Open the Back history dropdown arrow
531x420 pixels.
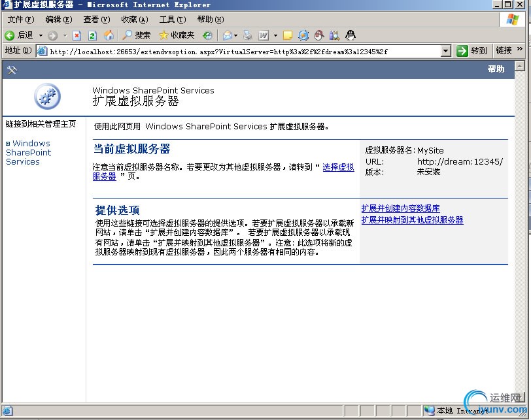coord(41,35)
